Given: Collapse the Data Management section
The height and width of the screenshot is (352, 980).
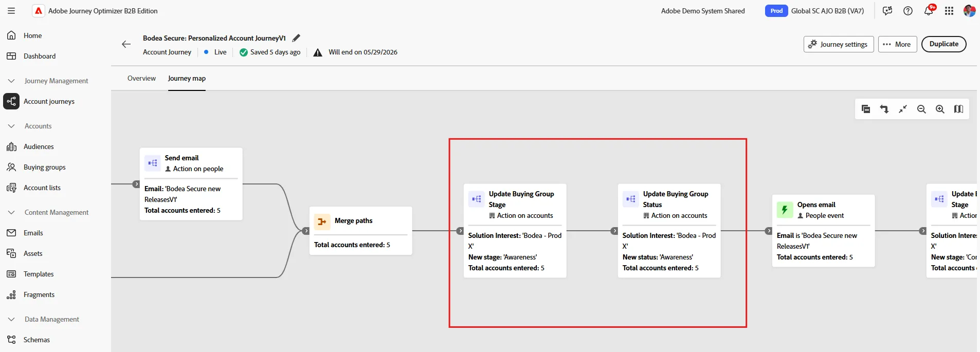Looking at the screenshot, I should point(11,319).
